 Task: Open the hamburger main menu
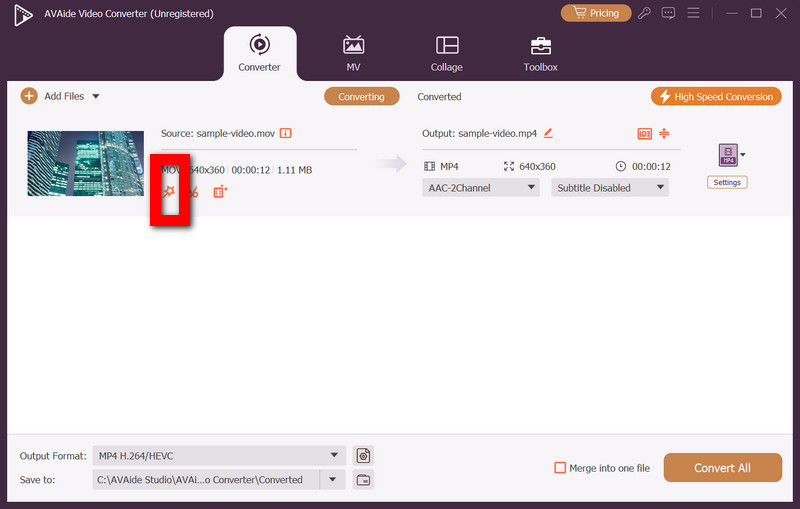point(693,13)
